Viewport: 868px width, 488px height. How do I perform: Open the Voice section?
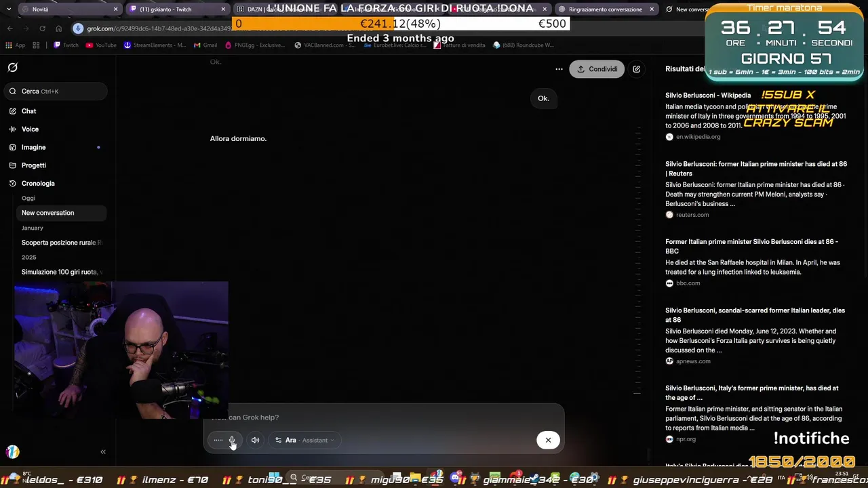(30, 129)
